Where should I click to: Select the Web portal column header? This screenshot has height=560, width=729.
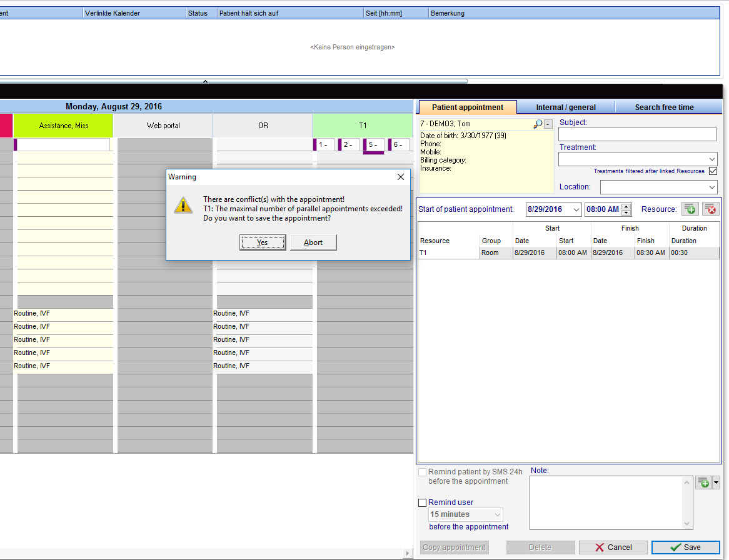pyautogui.click(x=163, y=126)
